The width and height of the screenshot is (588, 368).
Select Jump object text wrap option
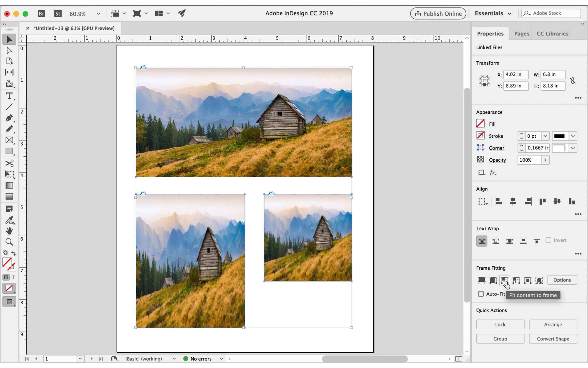click(x=523, y=241)
